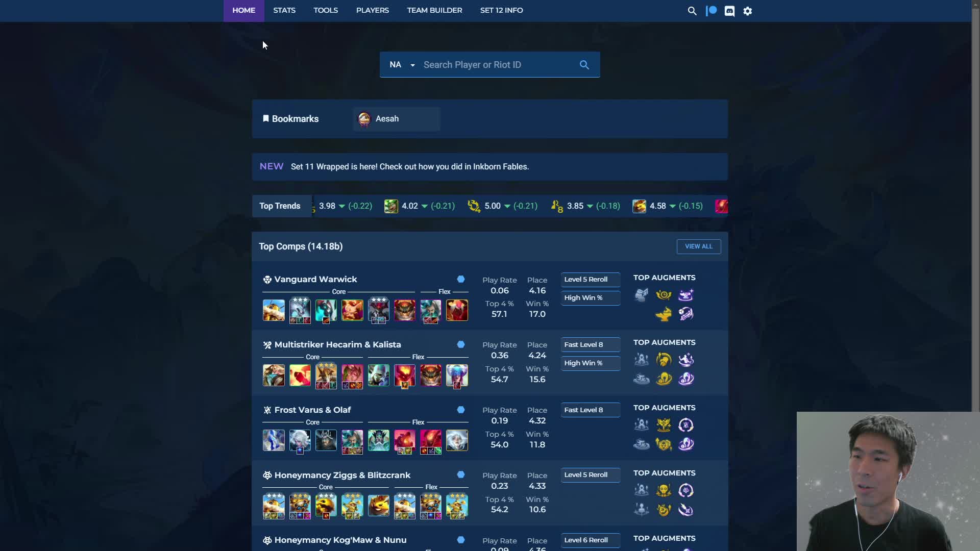This screenshot has height=551, width=980.
Task: Click the Top Trends label
Action: tap(280, 206)
